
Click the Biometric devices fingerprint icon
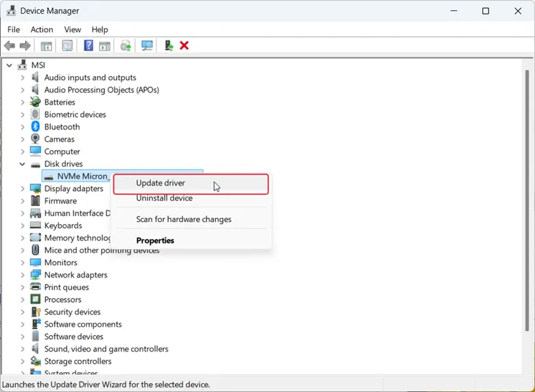pyautogui.click(x=35, y=114)
